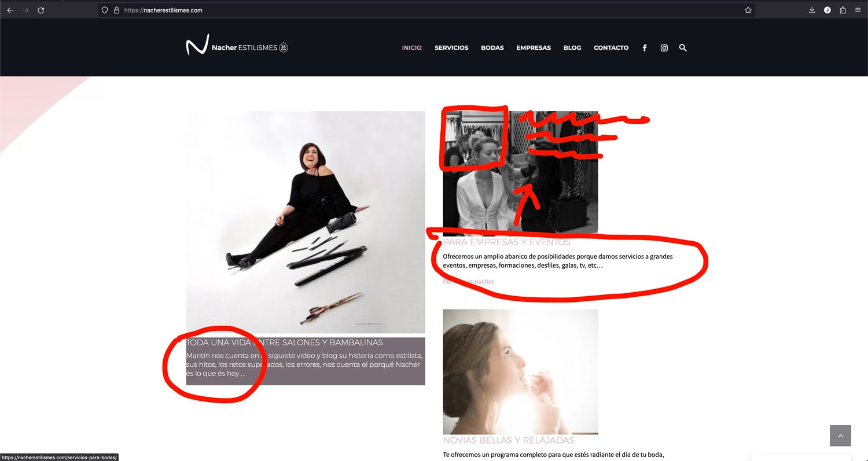Click the account profile avatar in toolbar

click(x=827, y=10)
